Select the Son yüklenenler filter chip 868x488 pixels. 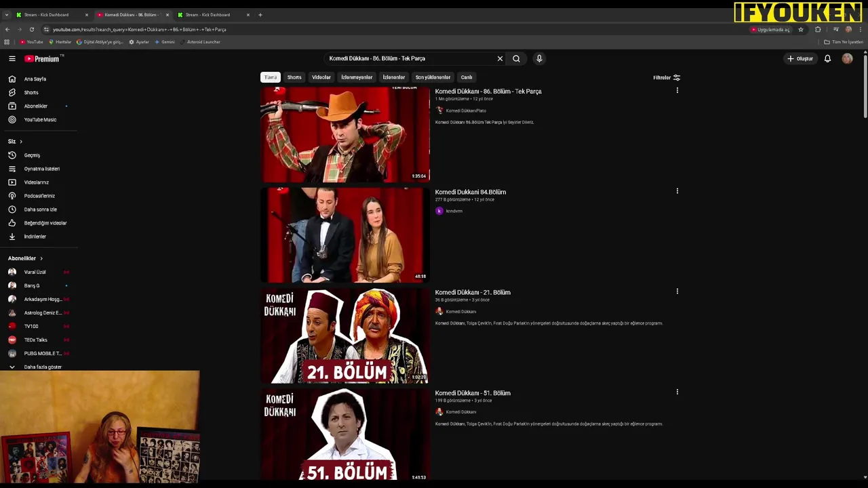tap(433, 77)
